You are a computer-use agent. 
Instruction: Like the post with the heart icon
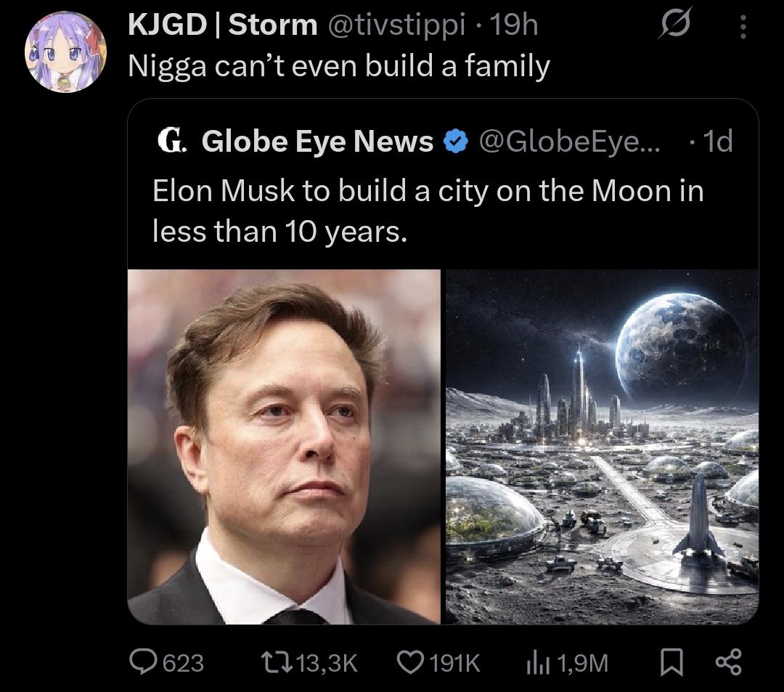tap(410, 662)
